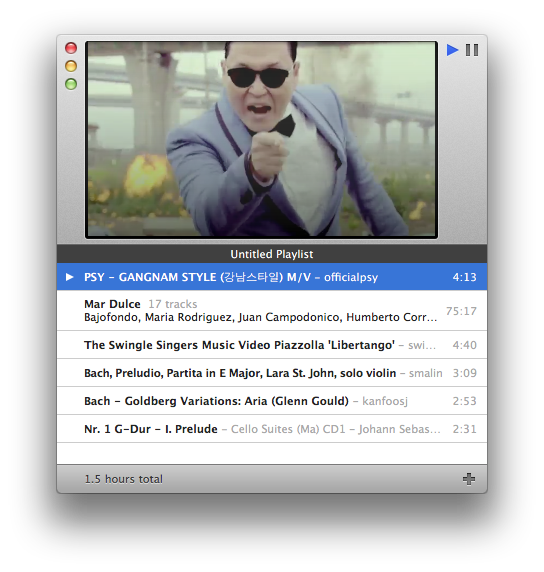Click the 4:13 duration
The width and height of the screenshot is (544, 572).
point(464,277)
